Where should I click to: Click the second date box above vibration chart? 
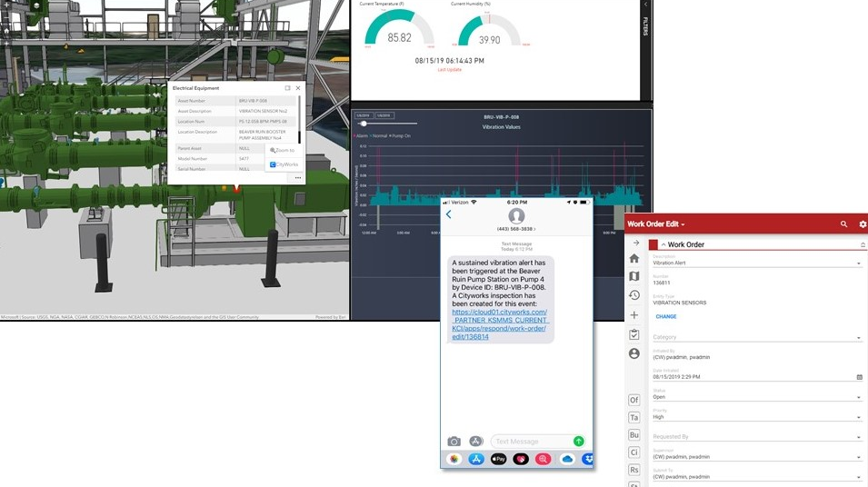click(x=384, y=115)
